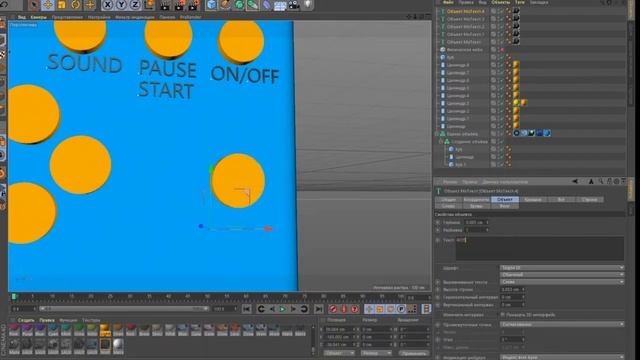This screenshot has height=360, width=640.
Task: Open the viewport Фильтр menu
Action: pyautogui.click(x=135, y=17)
